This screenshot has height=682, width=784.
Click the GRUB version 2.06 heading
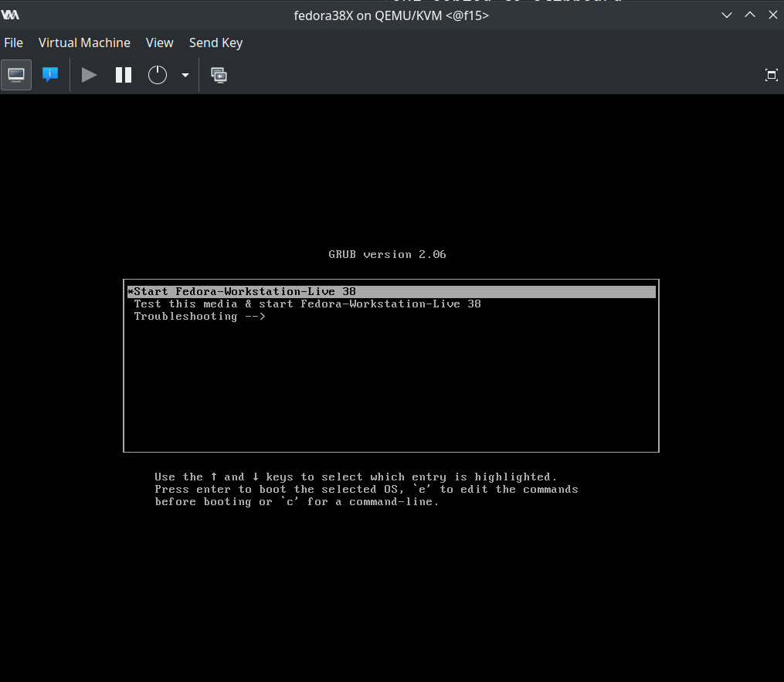click(387, 255)
